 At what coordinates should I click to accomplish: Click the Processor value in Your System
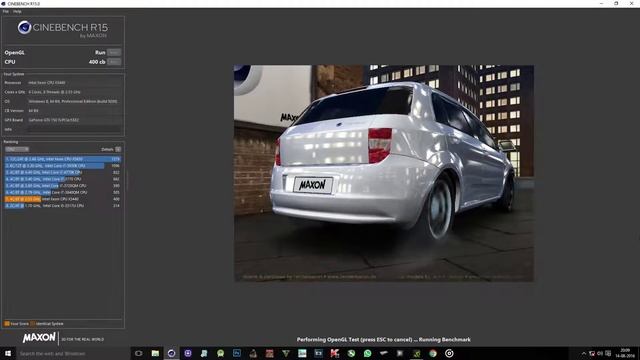point(47,82)
